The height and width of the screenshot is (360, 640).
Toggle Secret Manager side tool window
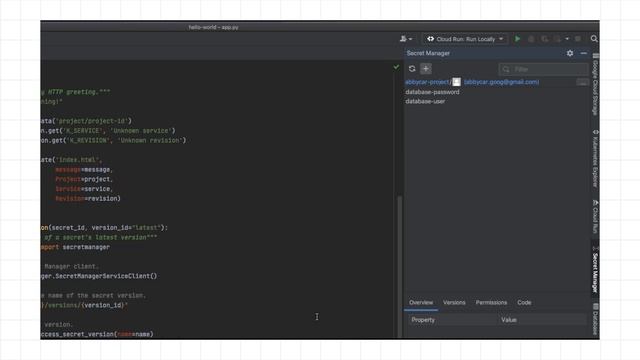tap(596, 269)
